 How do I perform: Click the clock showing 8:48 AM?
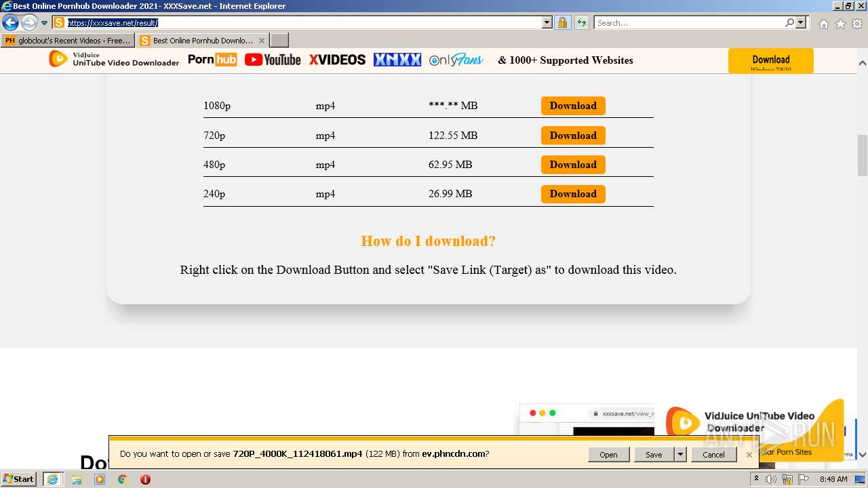point(833,479)
